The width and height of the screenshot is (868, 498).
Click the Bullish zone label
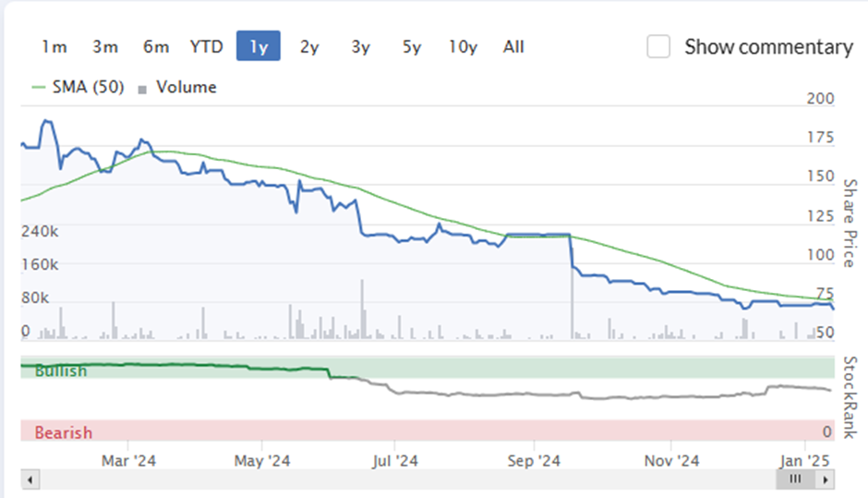[x=61, y=370]
